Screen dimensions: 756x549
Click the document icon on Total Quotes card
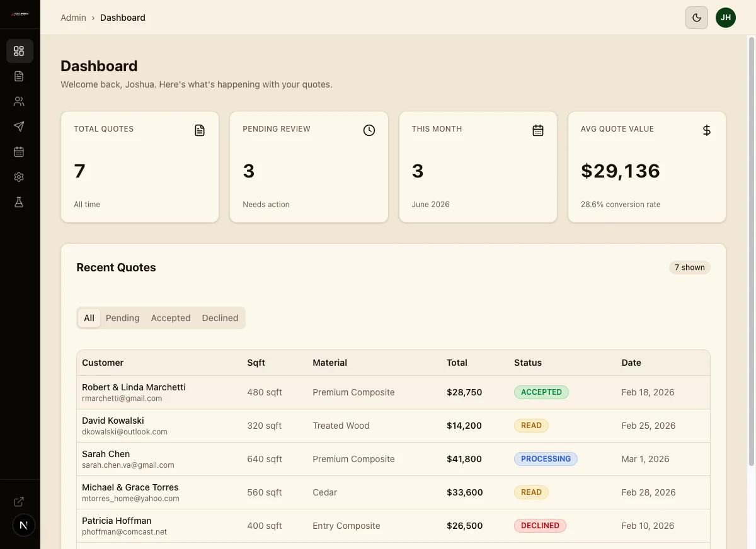pyautogui.click(x=200, y=130)
